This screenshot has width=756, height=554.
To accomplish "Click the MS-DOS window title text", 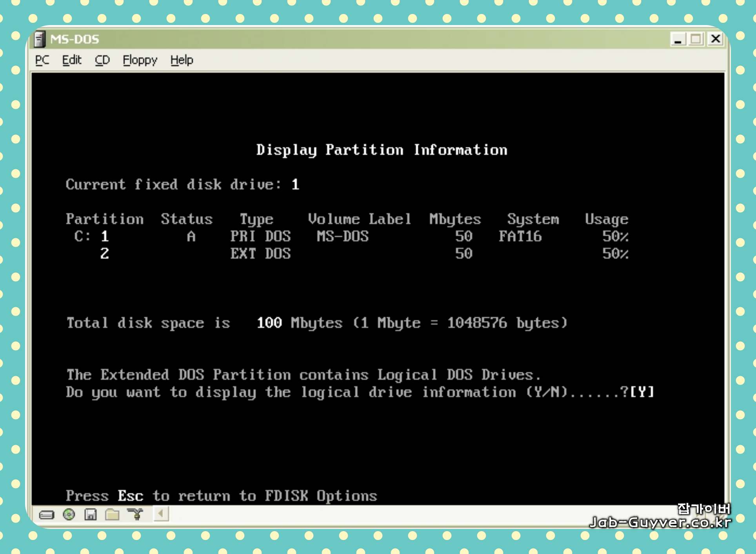I will pos(75,39).
